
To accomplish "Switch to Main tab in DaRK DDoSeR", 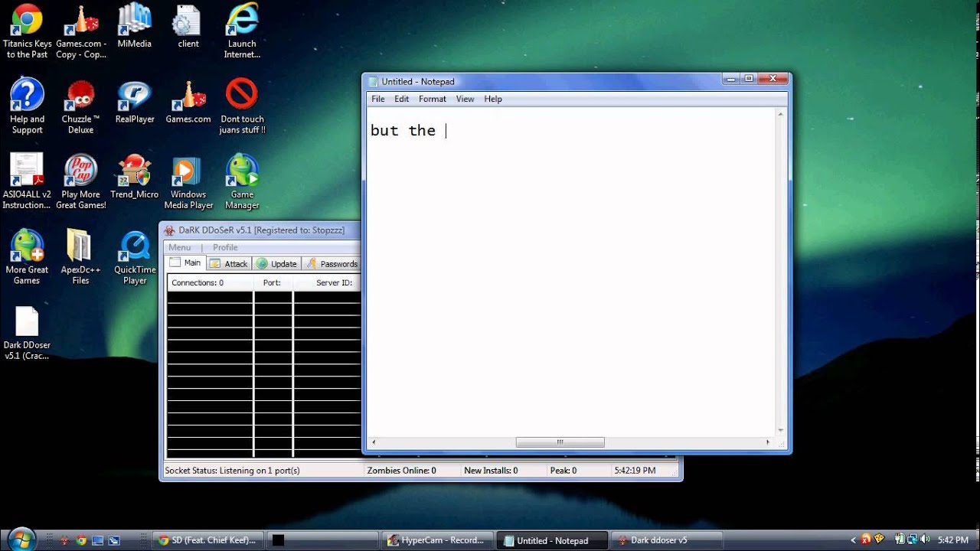I will (x=185, y=262).
